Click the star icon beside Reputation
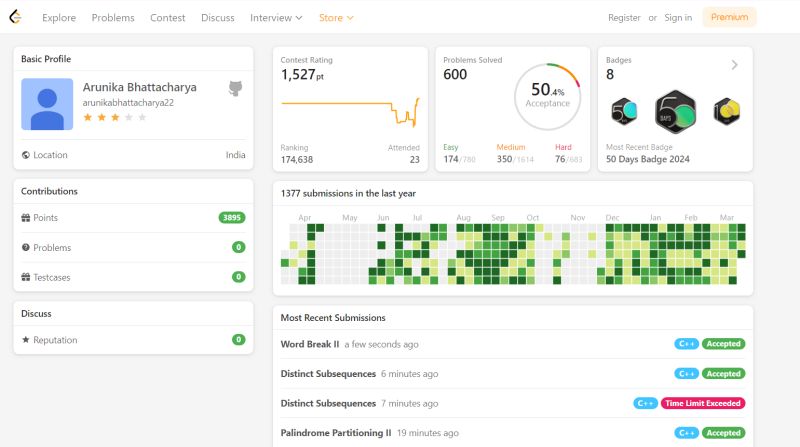 coord(26,339)
